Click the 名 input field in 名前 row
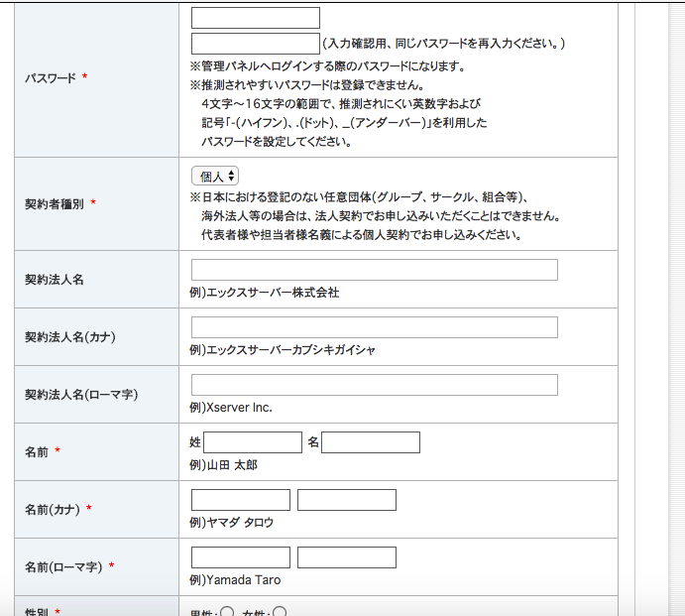This screenshot has width=685, height=616. coord(371,442)
